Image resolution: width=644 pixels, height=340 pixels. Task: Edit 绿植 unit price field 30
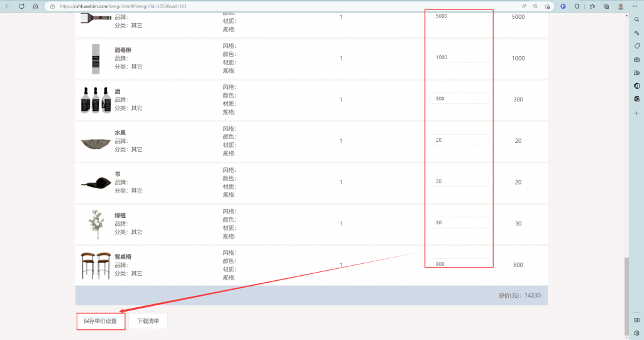(459, 222)
